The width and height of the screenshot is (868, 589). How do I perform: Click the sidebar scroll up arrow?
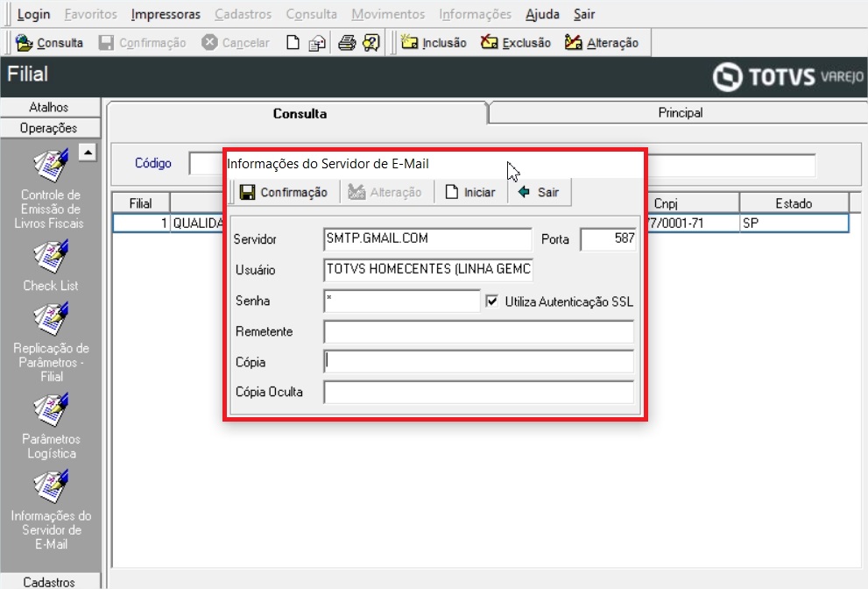(88, 153)
